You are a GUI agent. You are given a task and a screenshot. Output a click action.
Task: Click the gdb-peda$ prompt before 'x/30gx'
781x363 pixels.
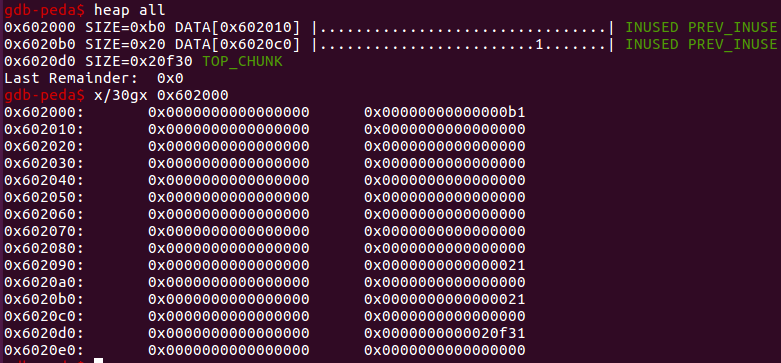tap(45, 96)
